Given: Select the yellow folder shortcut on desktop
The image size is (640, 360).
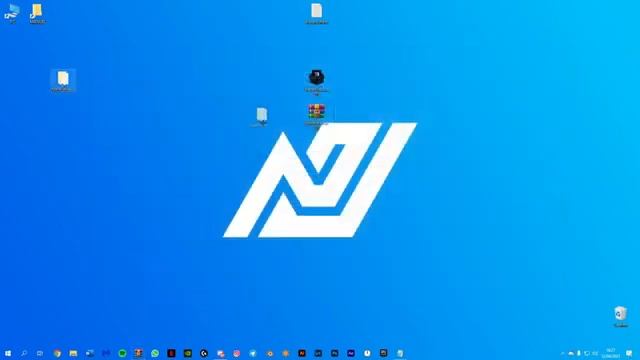Looking at the screenshot, I should click(x=37, y=13).
